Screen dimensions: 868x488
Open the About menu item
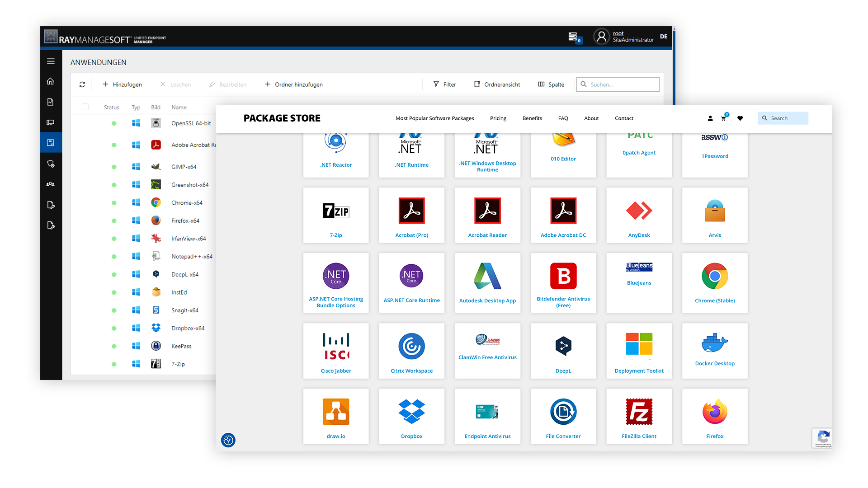591,118
